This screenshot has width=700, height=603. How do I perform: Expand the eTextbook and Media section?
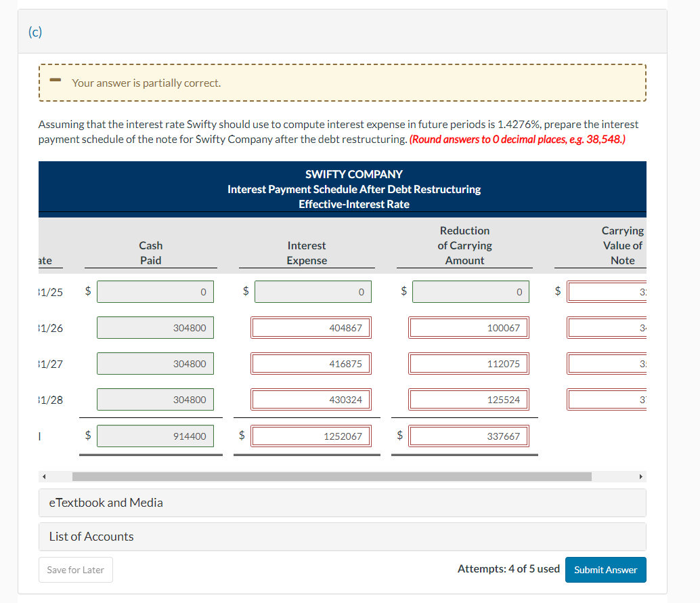(341, 502)
